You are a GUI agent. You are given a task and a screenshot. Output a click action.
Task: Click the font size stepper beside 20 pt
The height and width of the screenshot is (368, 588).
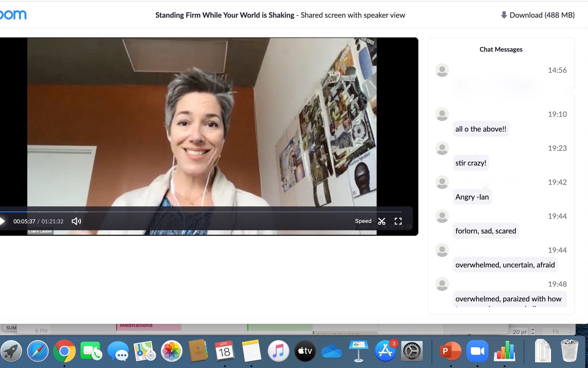click(533, 331)
